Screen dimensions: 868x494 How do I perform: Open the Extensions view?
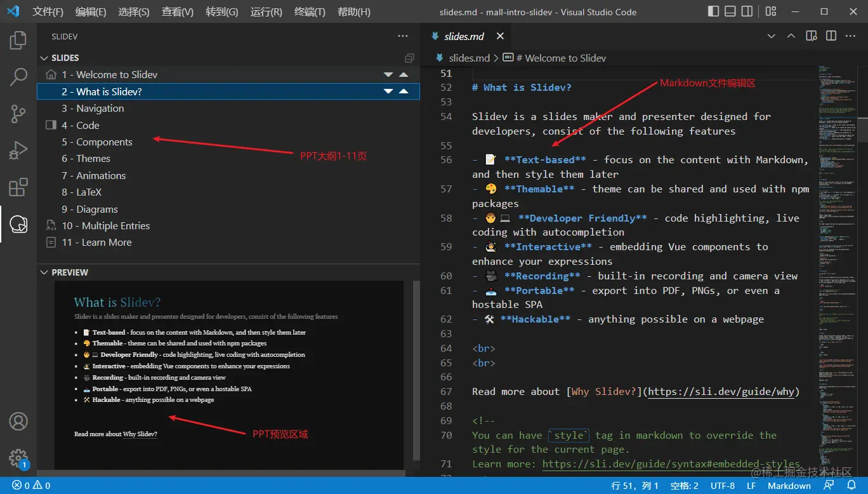[x=18, y=187]
